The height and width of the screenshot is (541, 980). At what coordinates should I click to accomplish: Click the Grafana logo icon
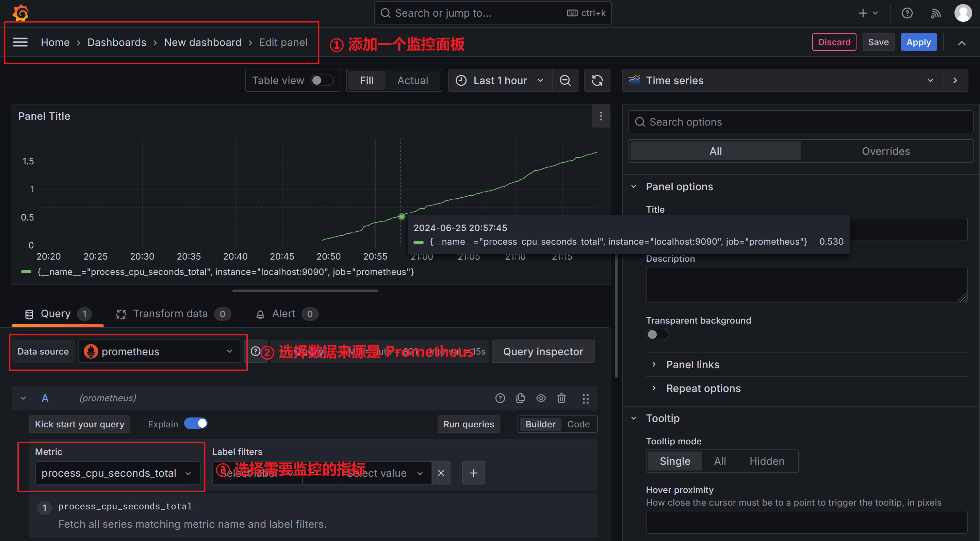click(x=20, y=13)
